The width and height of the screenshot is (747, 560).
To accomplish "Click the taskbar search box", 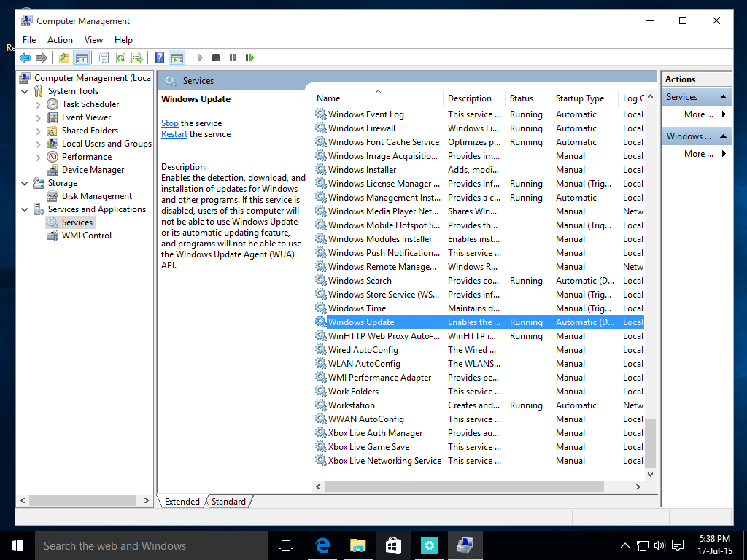I will [152, 545].
